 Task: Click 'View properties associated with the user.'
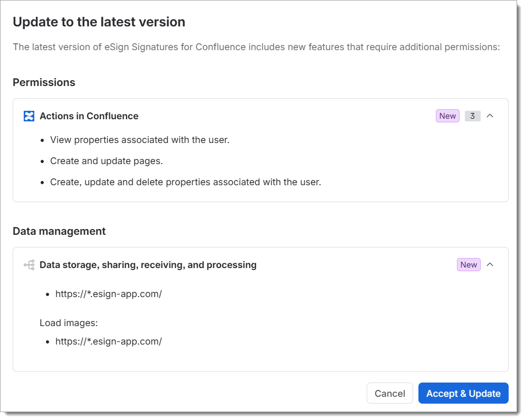click(x=140, y=140)
